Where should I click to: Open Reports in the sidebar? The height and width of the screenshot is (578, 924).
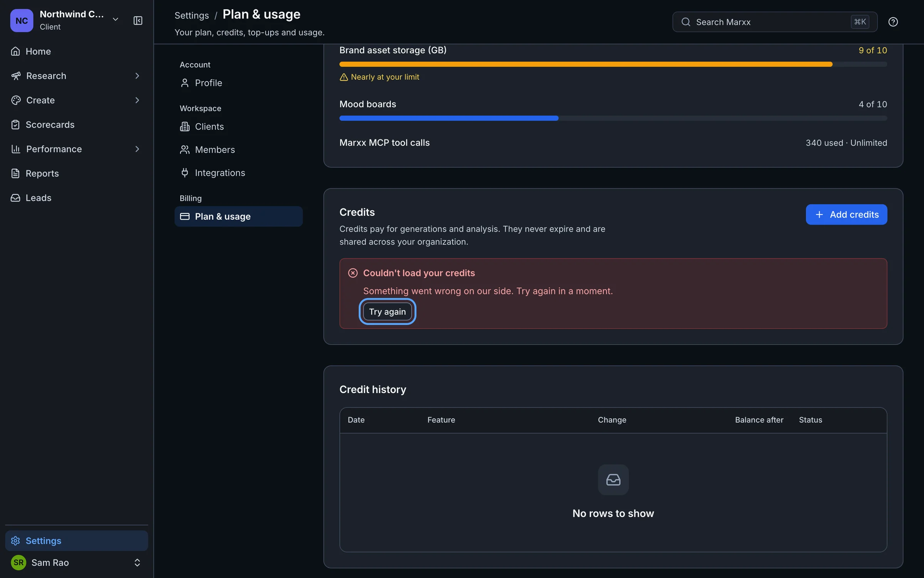[x=77, y=173]
